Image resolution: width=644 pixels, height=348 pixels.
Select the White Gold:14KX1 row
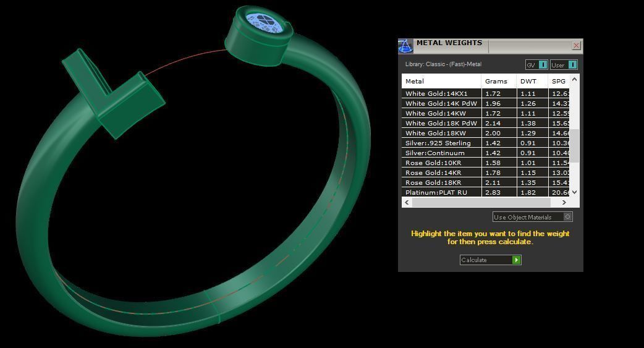point(485,93)
